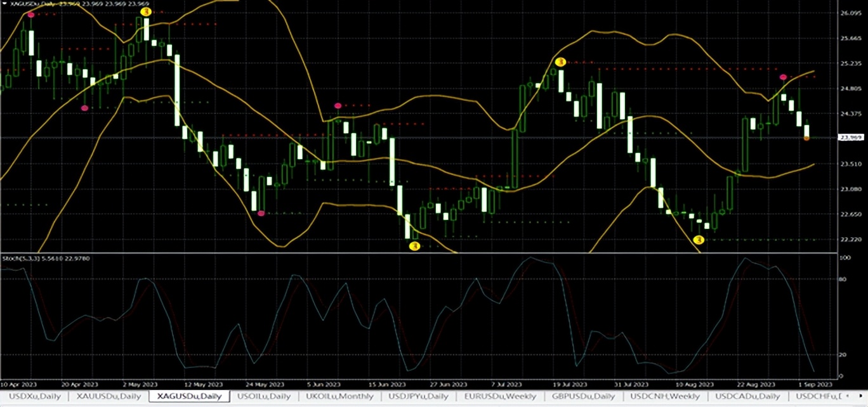Viewport: 868px width, 407px height.
Task: Click the 1 Sep 2023 date label
Action: 814,385
